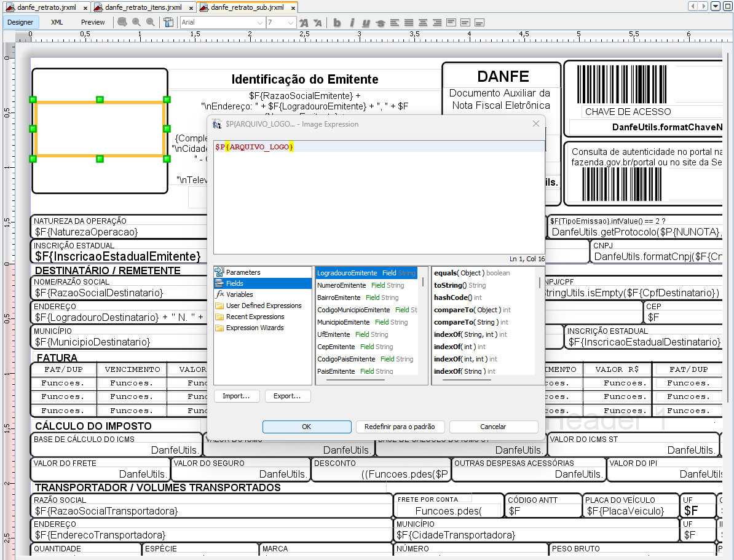
Task: Select the hashCode() method
Action: [458, 298]
